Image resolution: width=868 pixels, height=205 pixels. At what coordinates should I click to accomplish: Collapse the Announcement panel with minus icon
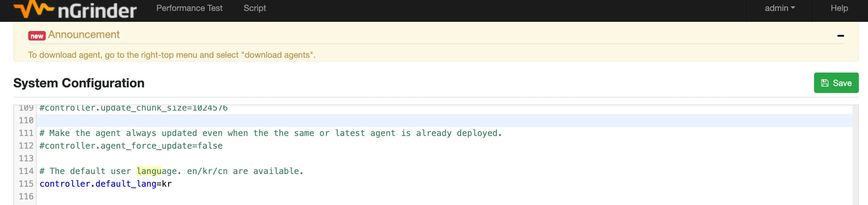tap(841, 36)
